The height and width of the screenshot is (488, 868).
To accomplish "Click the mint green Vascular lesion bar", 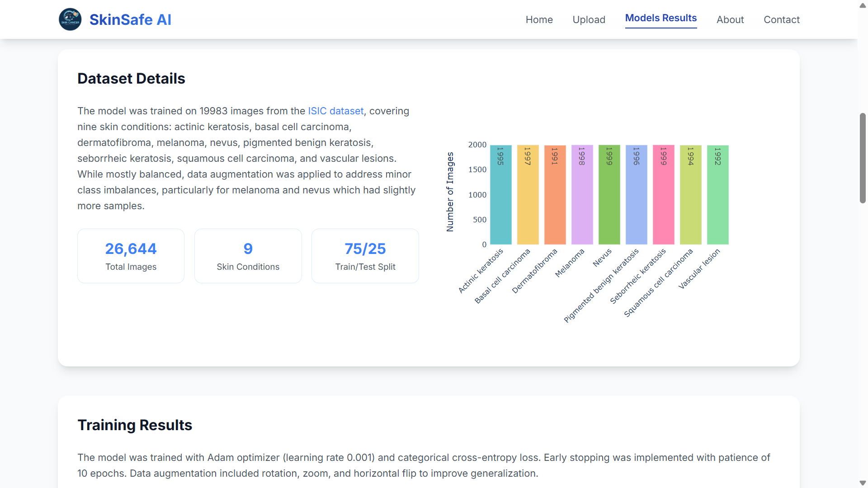I will pos(717,203).
